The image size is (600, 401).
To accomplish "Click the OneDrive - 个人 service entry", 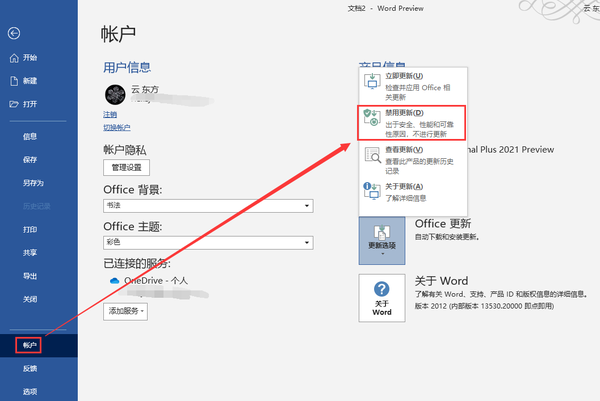I will click(x=149, y=281).
